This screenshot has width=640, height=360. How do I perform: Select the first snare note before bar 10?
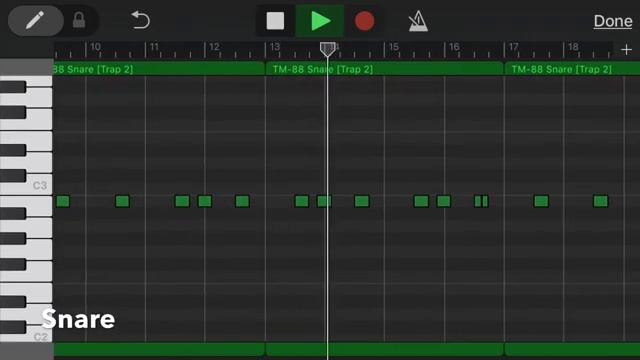coord(63,201)
